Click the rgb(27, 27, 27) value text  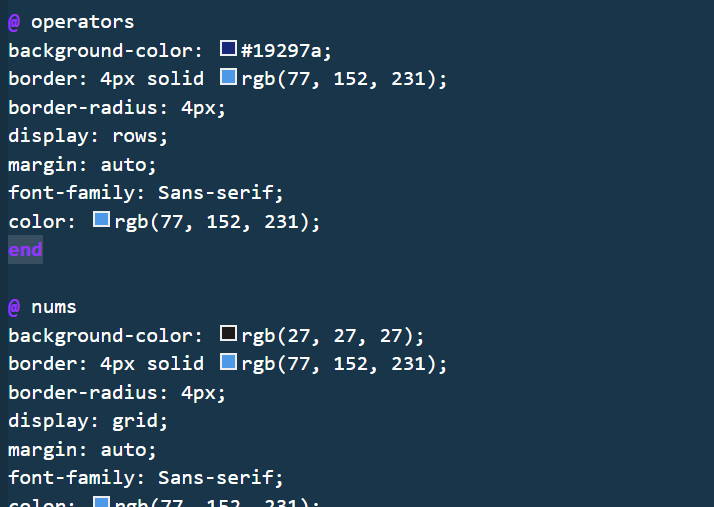333,335
